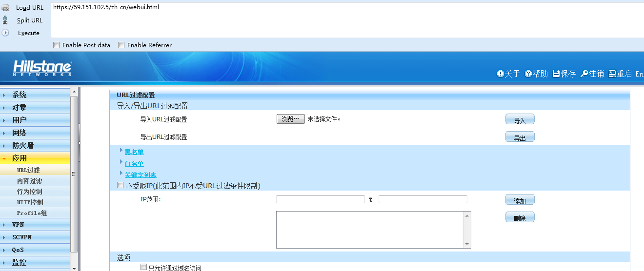Click IP list box scrollbar up arrow
644x271 pixels.
point(467,215)
